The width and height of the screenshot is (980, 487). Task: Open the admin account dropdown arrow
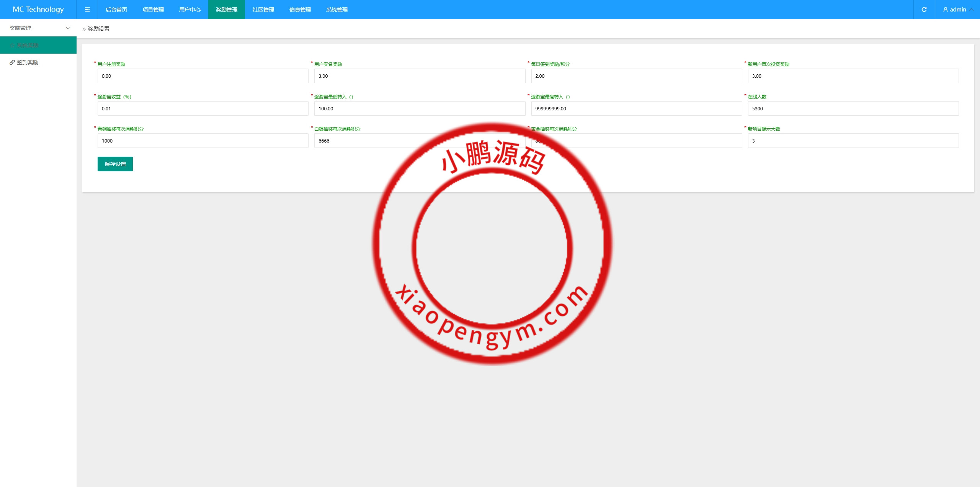972,10
